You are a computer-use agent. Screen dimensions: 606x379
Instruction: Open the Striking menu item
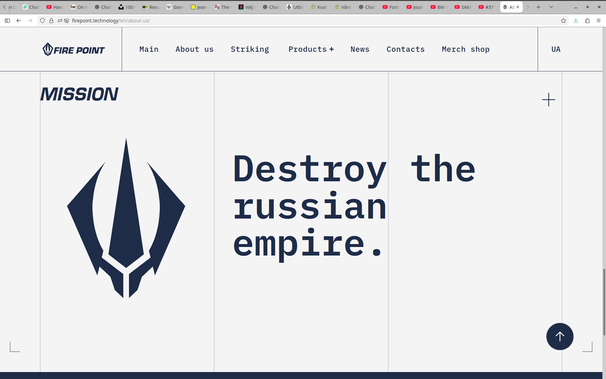click(x=250, y=49)
